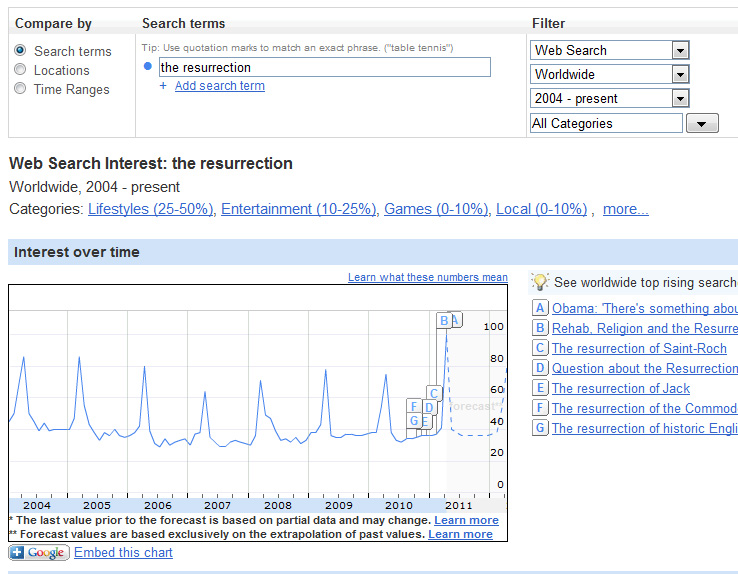
Task: Expand the All Categories dropdown arrow button
Action: coord(702,123)
